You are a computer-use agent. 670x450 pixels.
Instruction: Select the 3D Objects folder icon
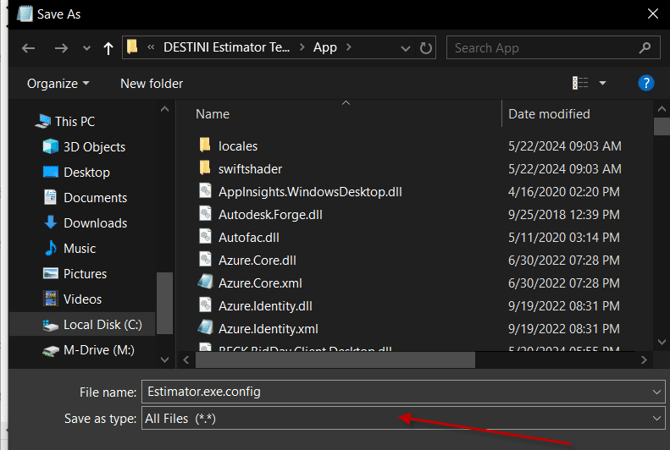pos(51,147)
